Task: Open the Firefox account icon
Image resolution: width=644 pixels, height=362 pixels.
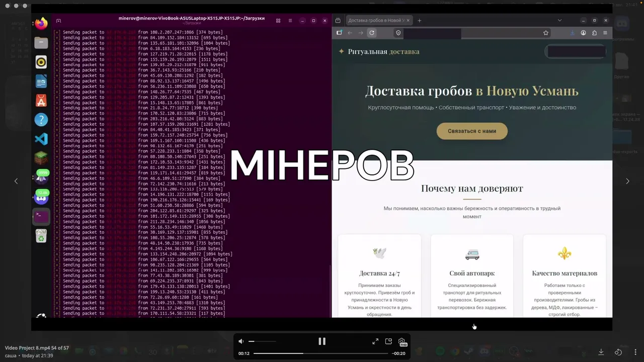Action: point(584,33)
